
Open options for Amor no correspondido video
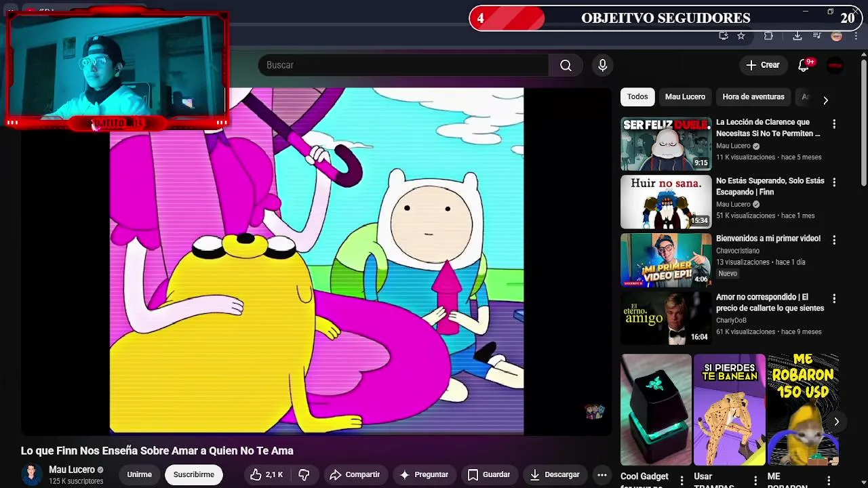click(x=834, y=298)
